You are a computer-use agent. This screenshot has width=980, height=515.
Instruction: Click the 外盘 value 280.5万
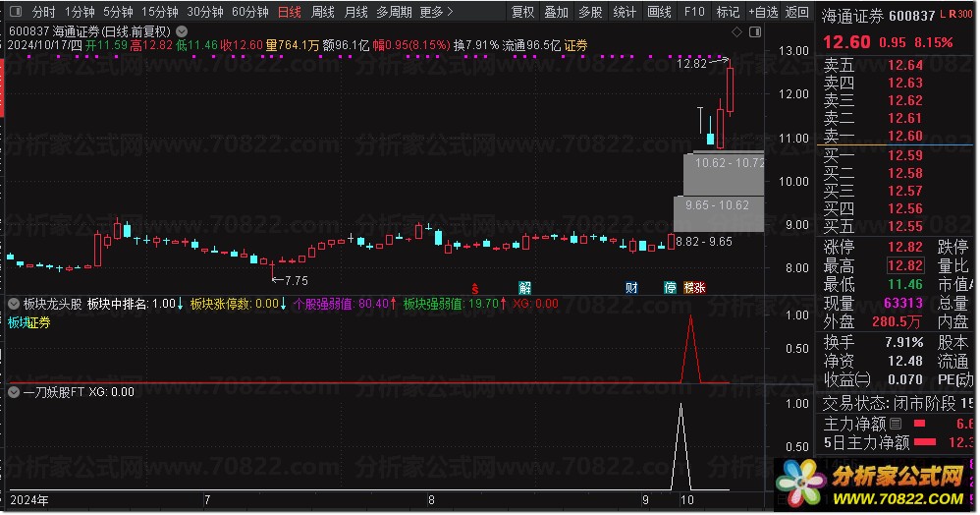[x=897, y=322]
